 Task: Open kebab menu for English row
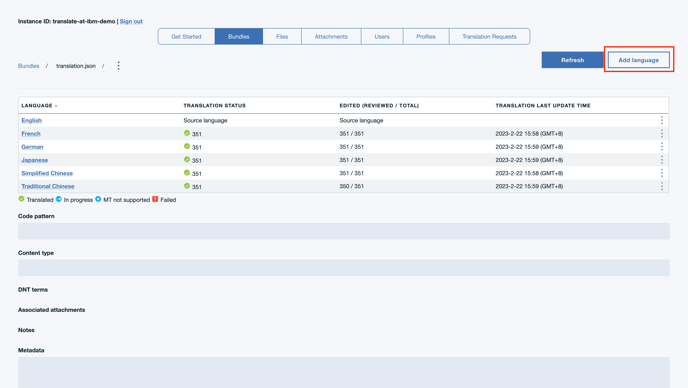662,120
